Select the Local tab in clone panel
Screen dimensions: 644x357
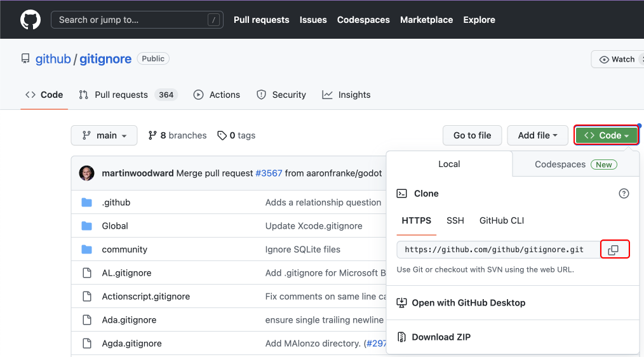pos(449,164)
